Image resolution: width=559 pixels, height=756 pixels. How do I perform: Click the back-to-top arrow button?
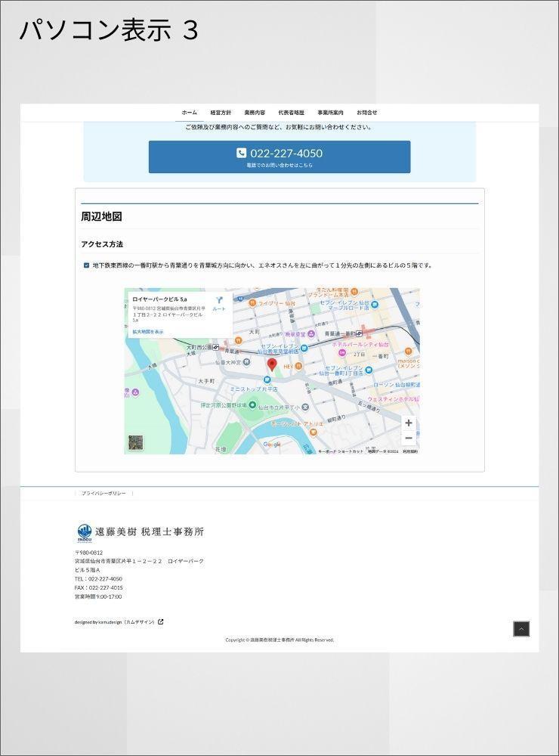[x=521, y=629]
